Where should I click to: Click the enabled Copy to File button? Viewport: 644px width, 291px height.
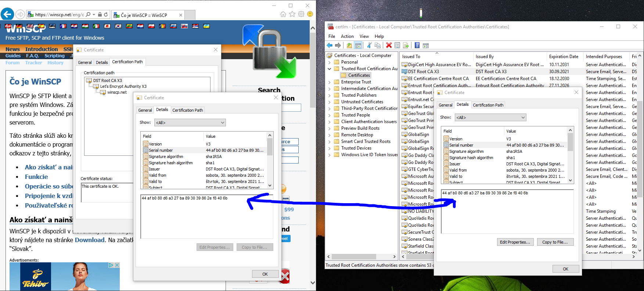pyautogui.click(x=554, y=242)
